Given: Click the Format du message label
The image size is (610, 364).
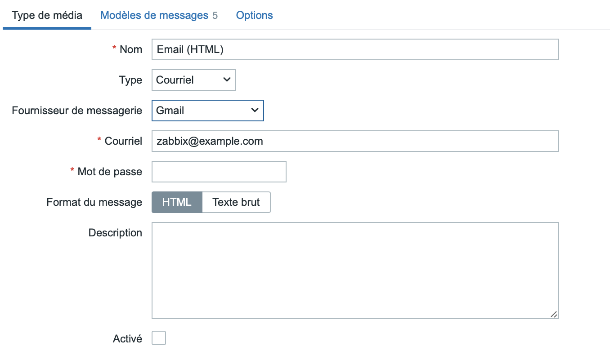Looking at the screenshot, I should click(94, 202).
